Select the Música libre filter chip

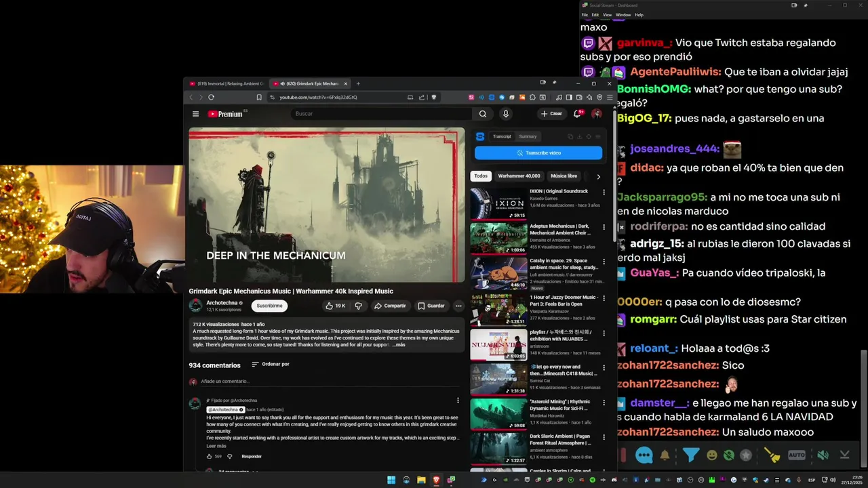point(564,176)
